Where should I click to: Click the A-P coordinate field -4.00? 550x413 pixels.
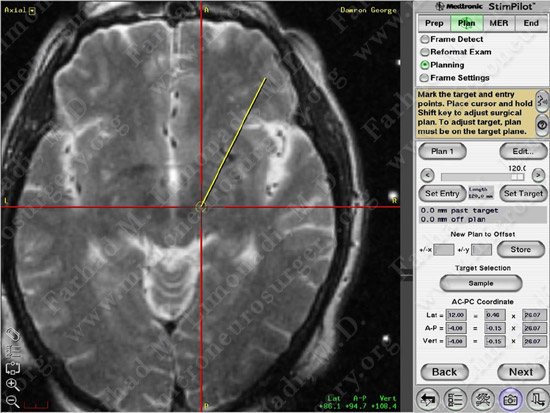tap(456, 328)
